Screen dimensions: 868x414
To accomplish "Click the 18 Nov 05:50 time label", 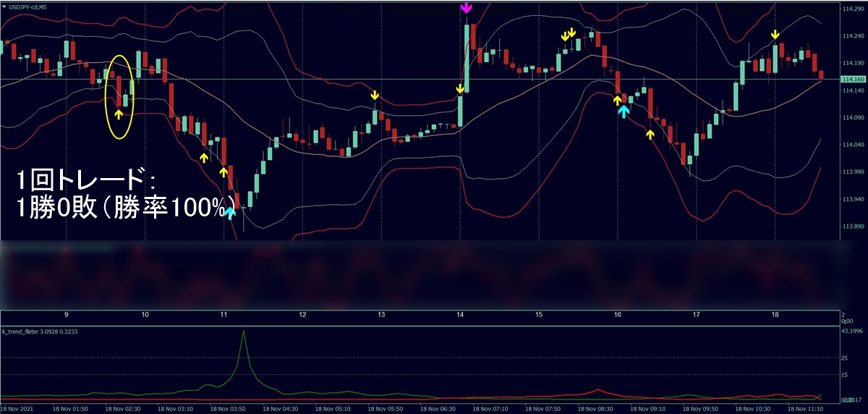I will pos(386,408).
